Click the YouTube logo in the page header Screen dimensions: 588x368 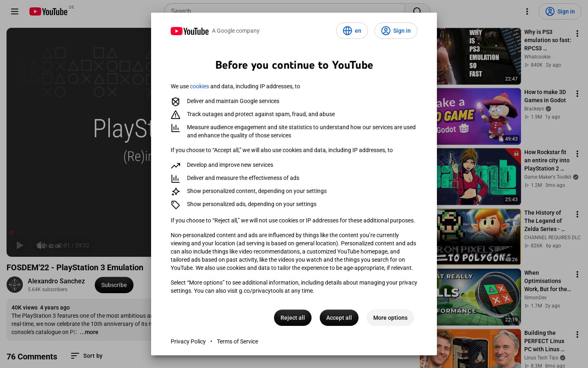(48, 11)
